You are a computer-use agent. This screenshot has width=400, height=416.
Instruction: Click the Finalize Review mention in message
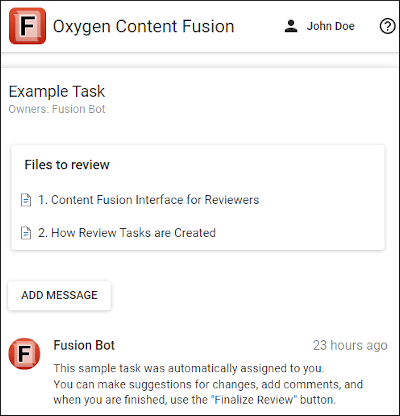(254, 400)
